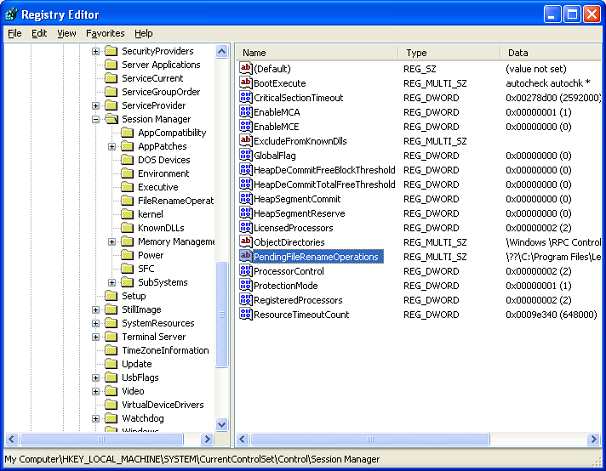The width and height of the screenshot is (606, 471).
Task: Sort values by the Name column header
Action: [x=317, y=53]
